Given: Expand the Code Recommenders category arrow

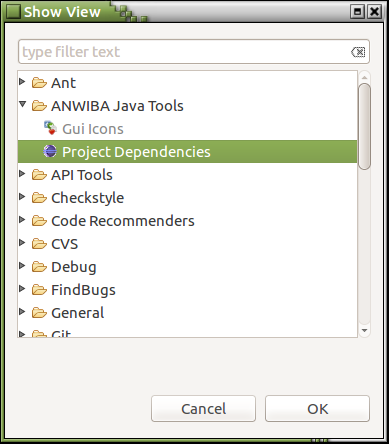Looking at the screenshot, I should tap(22, 220).
